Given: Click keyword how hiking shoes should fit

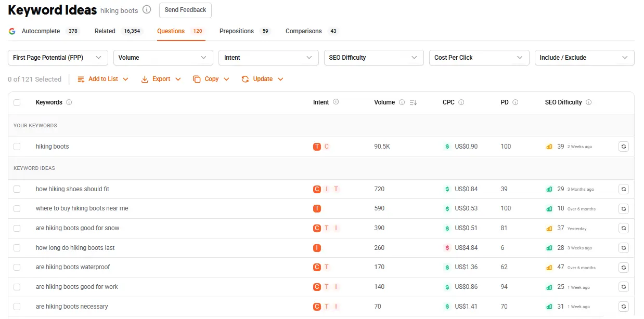Looking at the screenshot, I should coord(72,189).
